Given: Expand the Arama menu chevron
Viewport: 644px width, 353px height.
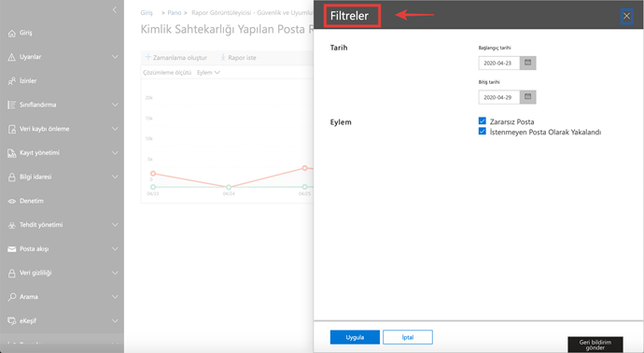Looking at the screenshot, I should pos(115,297).
